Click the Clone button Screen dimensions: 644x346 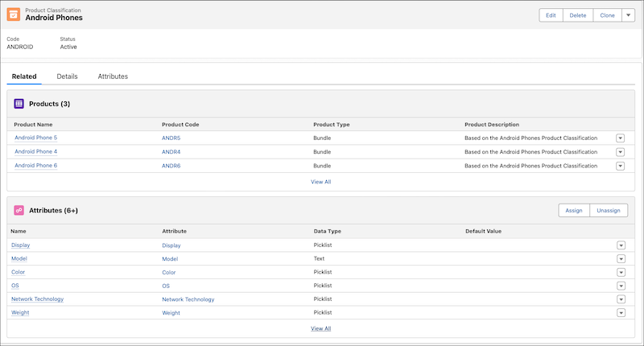tap(608, 15)
